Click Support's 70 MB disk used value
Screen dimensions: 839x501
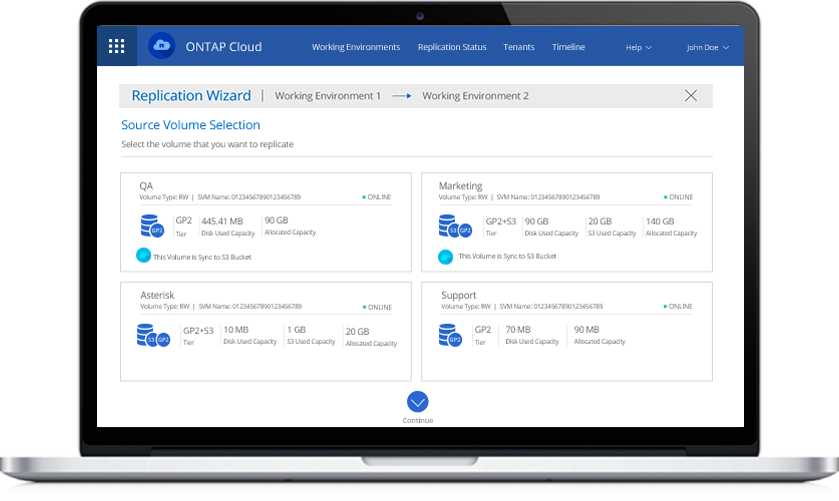(518, 330)
